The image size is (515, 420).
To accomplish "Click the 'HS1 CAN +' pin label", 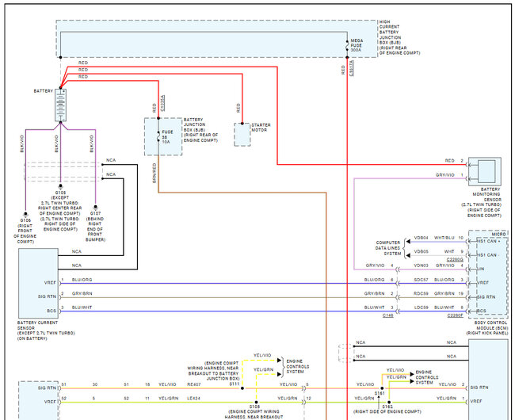I will (489, 241).
